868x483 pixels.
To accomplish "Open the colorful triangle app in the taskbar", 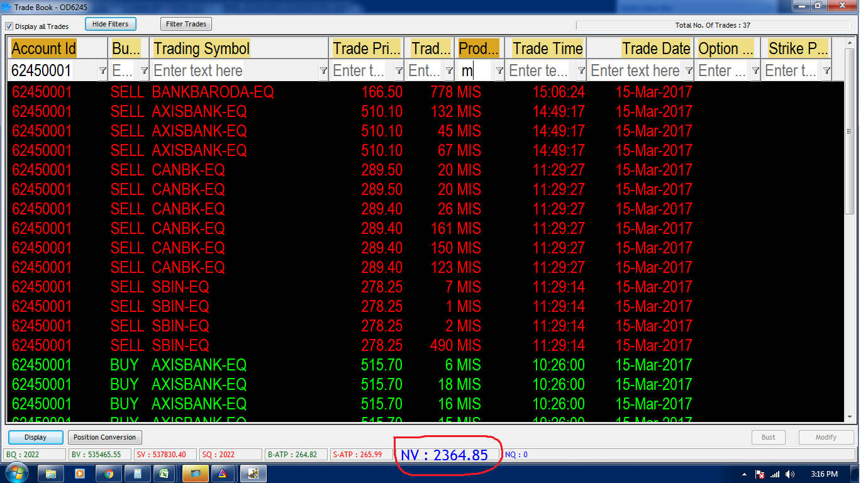I will [x=224, y=474].
